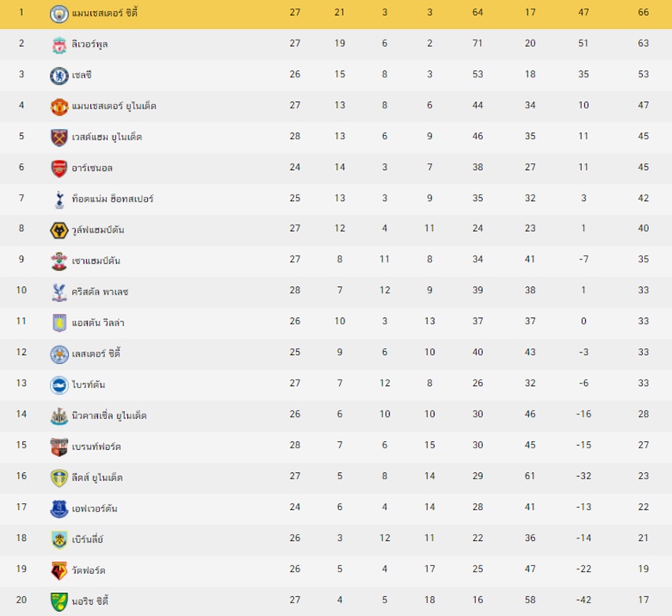Open the ลิเวอร์พูล team link
The image size is (672, 616).
pyautogui.click(x=89, y=44)
